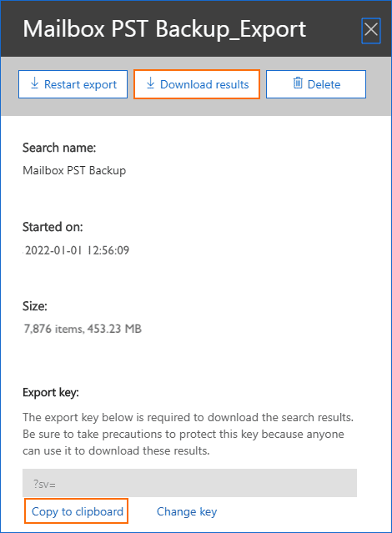392x533 pixels.
Task: Restart the export using the Restart export button
Action: (x=73, y=84)
